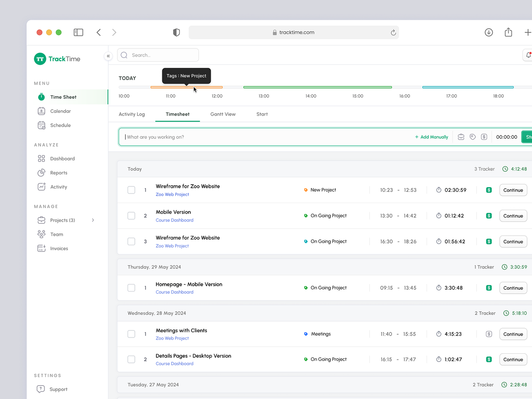Expand the Projects (3) sidebar item
Image resolution: width=532 pixels, height=399 pixels.
[93, 220]
